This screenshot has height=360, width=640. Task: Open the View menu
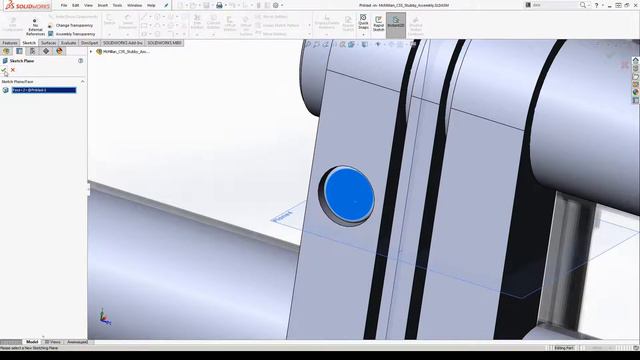[88, 5]
